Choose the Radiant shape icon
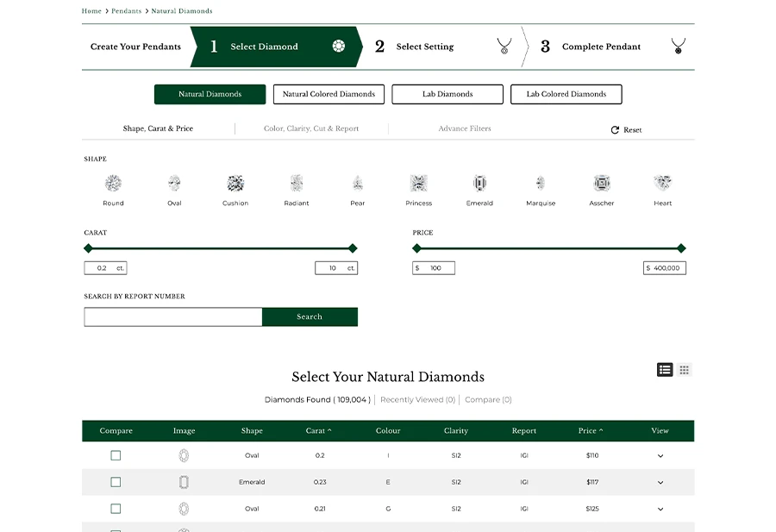 297,184
